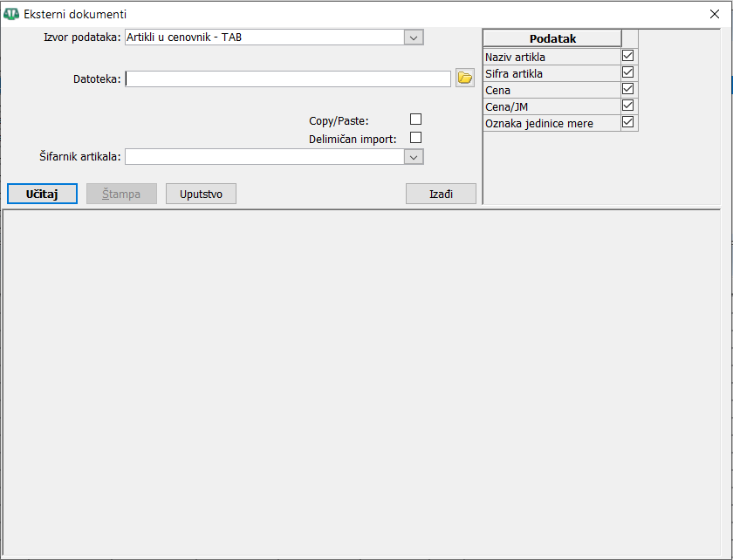The width and height of the screenshot is (733, 560).
Task: Click the Štampa button
Action: pos(121,194)
